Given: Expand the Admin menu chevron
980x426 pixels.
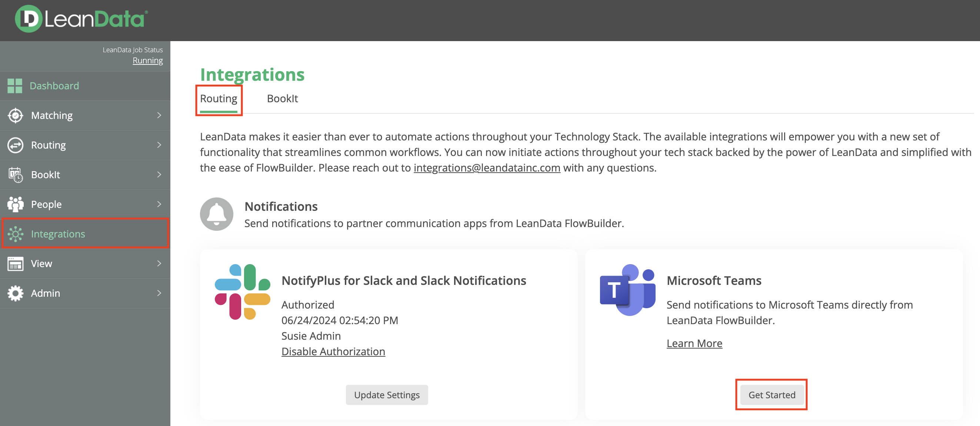Looking at the screenshot, I should pyautogui.click(x=159, y=293).
